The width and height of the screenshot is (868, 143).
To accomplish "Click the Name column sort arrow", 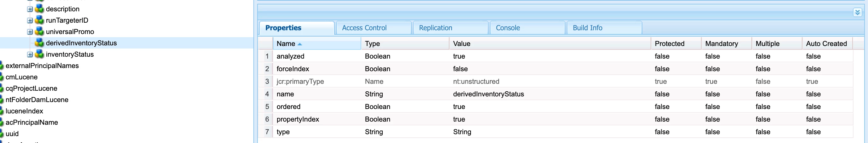I will point(299,44).
